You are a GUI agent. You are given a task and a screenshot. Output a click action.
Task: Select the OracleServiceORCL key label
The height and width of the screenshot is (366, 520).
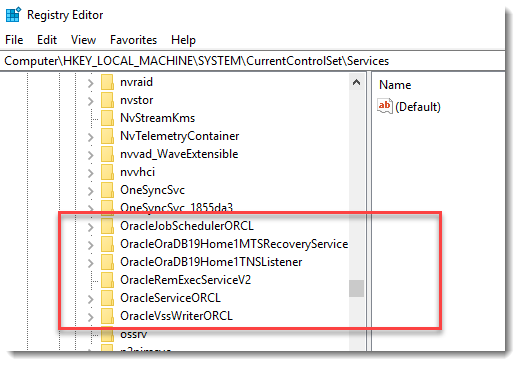tap(170, 298)
